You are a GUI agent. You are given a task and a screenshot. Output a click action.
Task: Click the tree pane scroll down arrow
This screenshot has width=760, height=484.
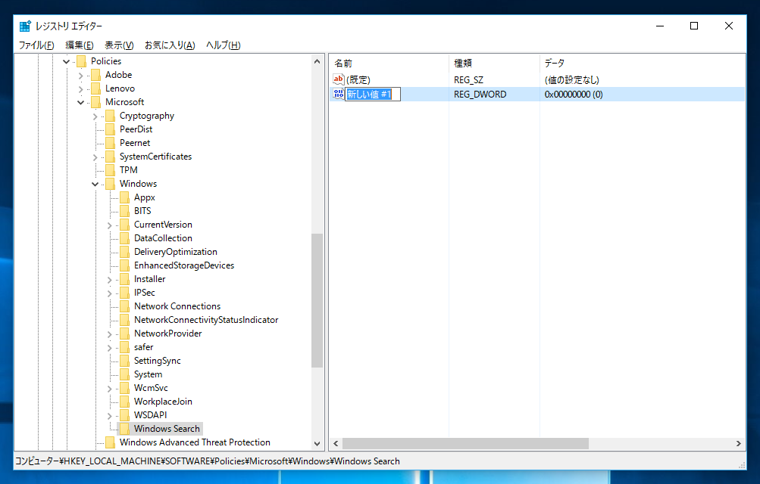point(317,443)
